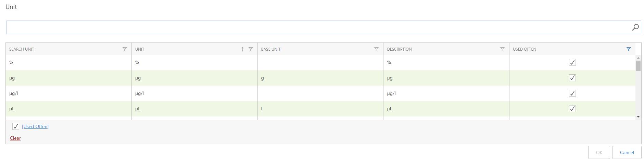Click the search magnifier icon

click(635, 27)
